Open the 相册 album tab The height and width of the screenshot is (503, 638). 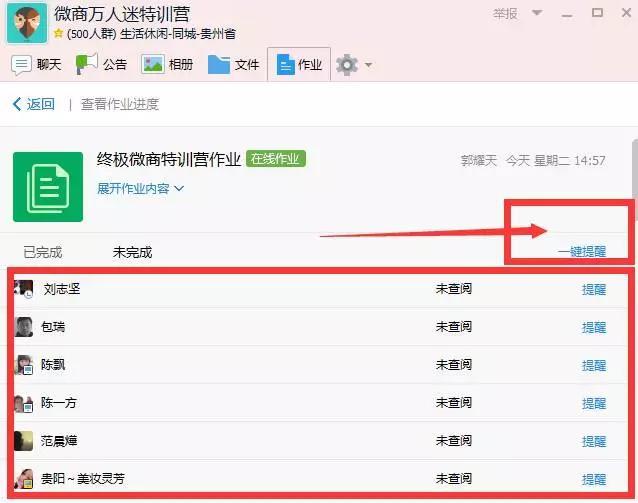(x=167, y=64)
